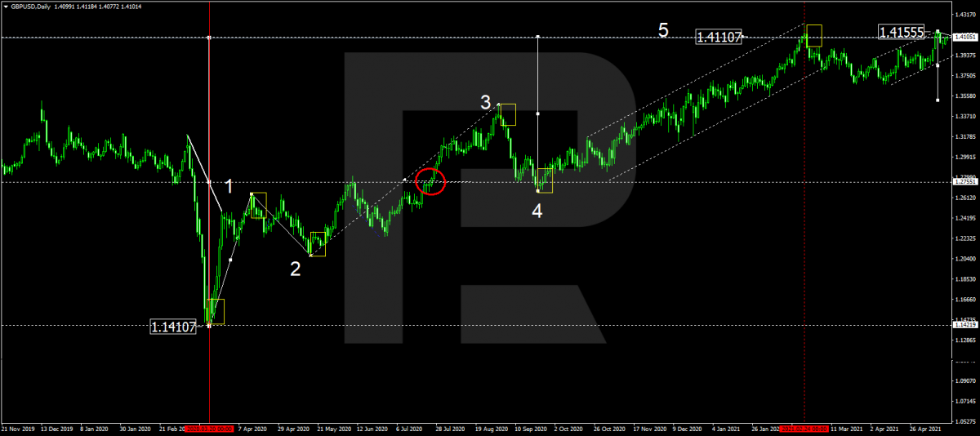Select the wave label 3
The height and width of the screenshot is (436, 980).
pyautogui.click(x=485, y=103)
